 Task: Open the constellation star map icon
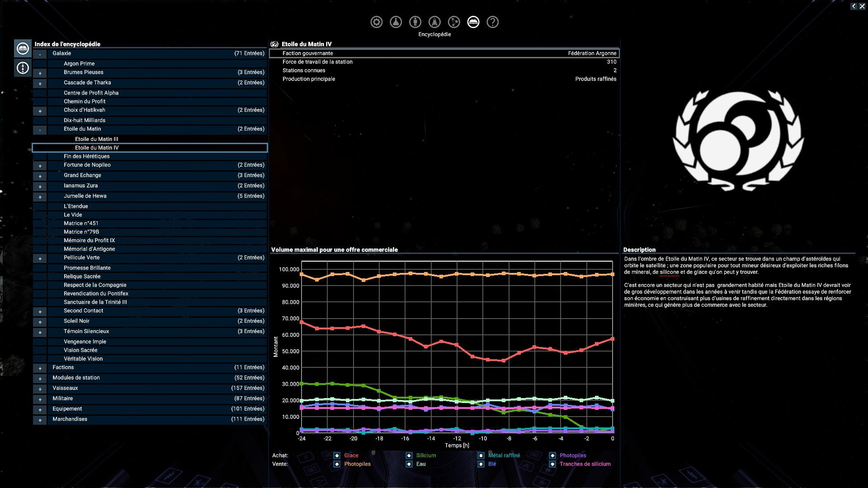point(454,22)
